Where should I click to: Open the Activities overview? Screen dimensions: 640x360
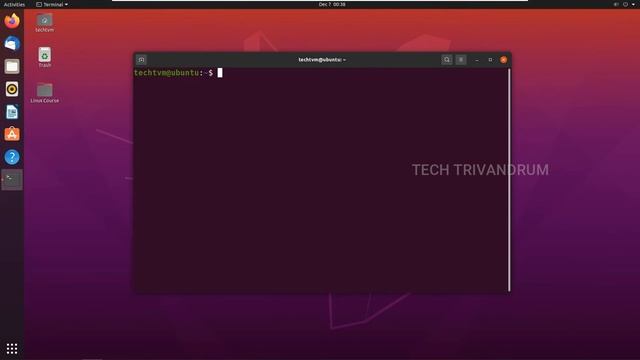(14, 4)
